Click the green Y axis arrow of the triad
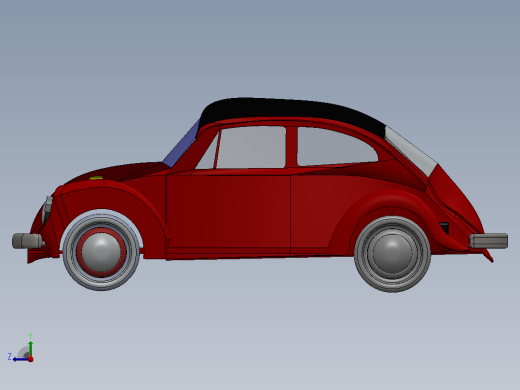Screen dimensions: 520x390 (x=31, y=348)
